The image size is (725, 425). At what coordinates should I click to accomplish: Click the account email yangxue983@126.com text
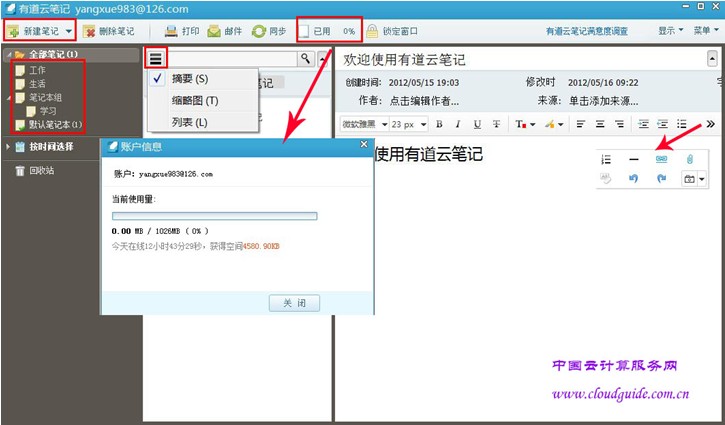point(176,174)
